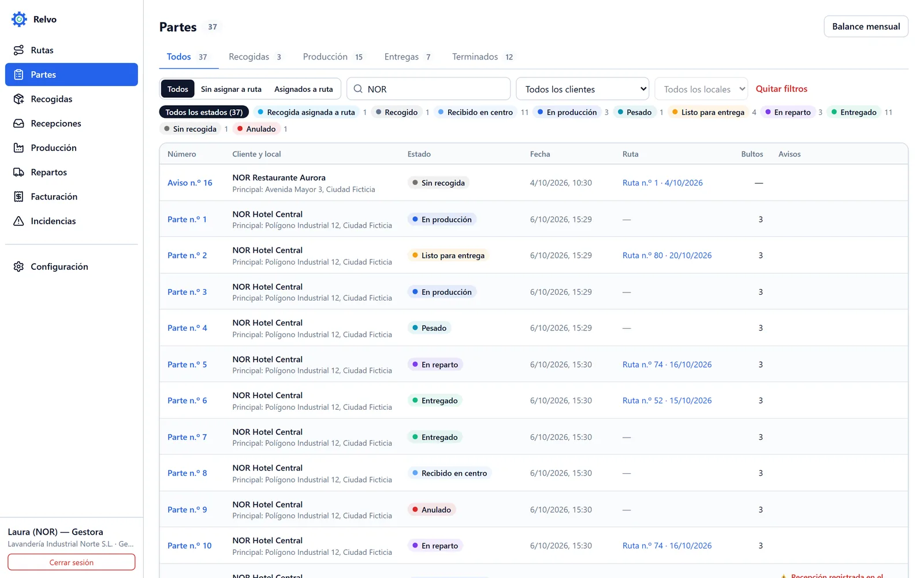This screenshot has width=924, height=578.
Task: Toggle the Sin recogida status filter chip
Action: (190, 129)
